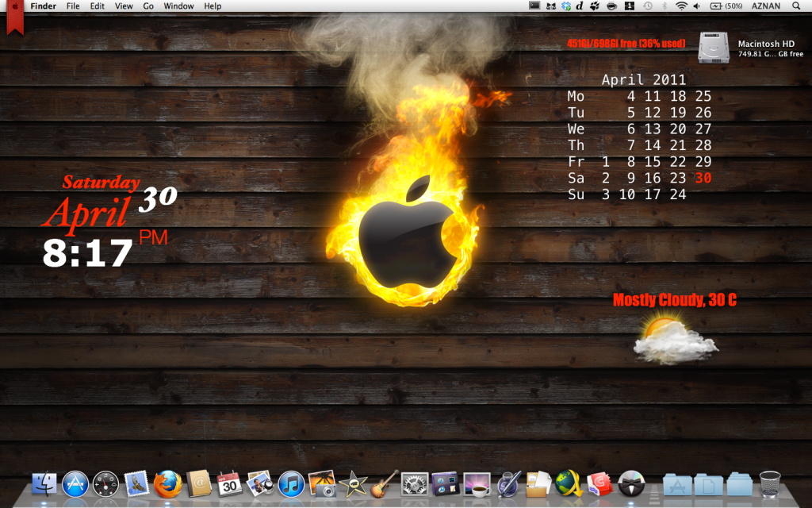Open the Time Machine status menu
This screenshot has width=812, height=508.
click(x=647, y=6)
